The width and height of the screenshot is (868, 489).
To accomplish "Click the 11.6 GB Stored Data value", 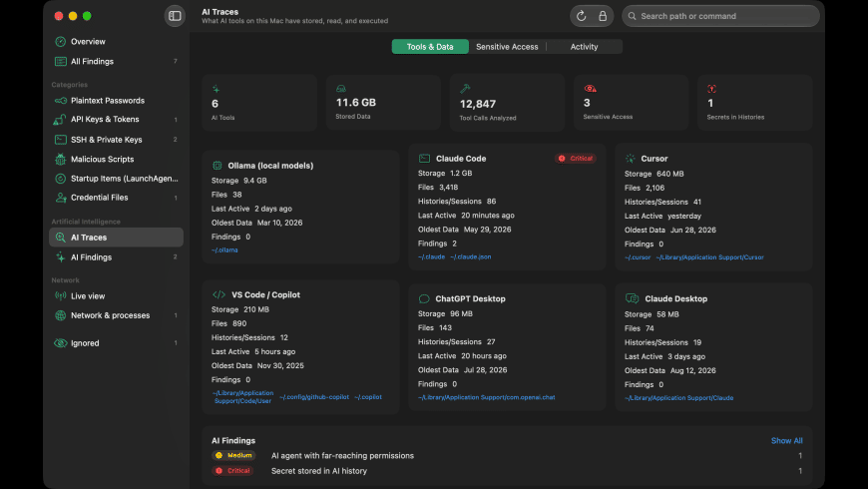I will pyautogui.click(x=356, y=103).
